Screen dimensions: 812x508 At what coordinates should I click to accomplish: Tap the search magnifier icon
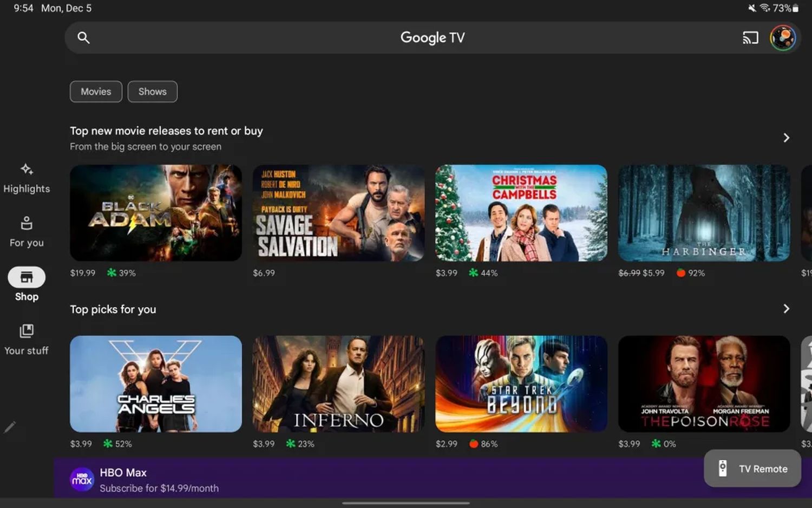83,37
